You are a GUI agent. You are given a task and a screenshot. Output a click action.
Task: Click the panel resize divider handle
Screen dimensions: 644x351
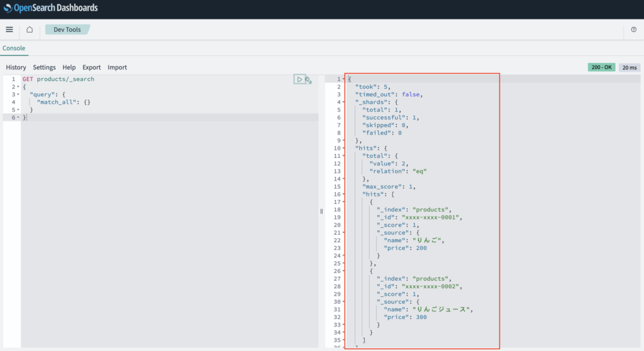321,211
